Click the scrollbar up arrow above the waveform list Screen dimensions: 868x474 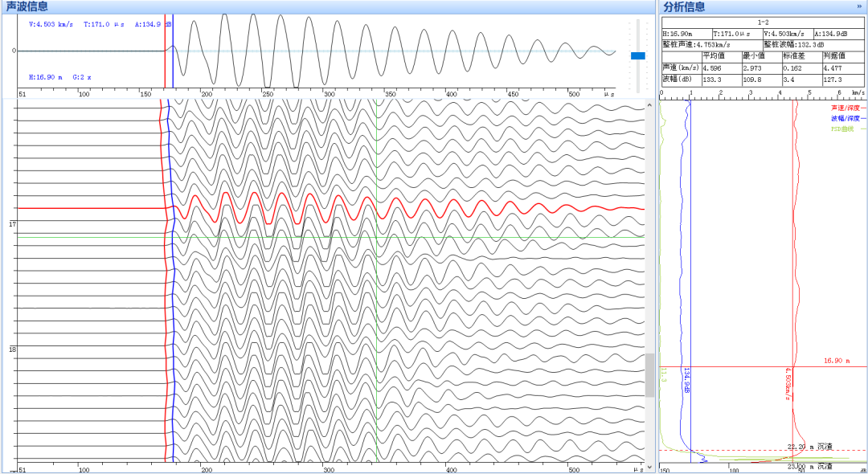[649, 105]
